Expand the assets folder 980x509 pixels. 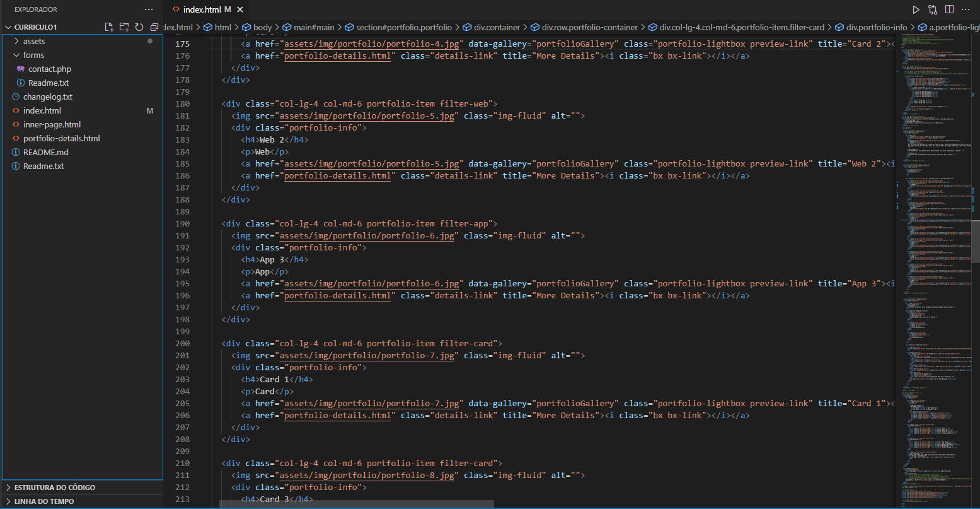tap(34, 41)
